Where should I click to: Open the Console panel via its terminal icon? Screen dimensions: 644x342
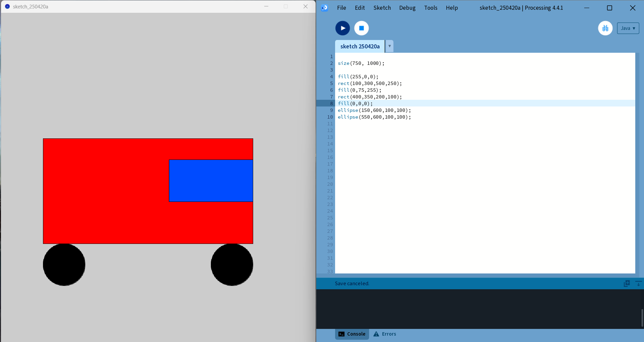pyautogui.click(x=341, y=334)
